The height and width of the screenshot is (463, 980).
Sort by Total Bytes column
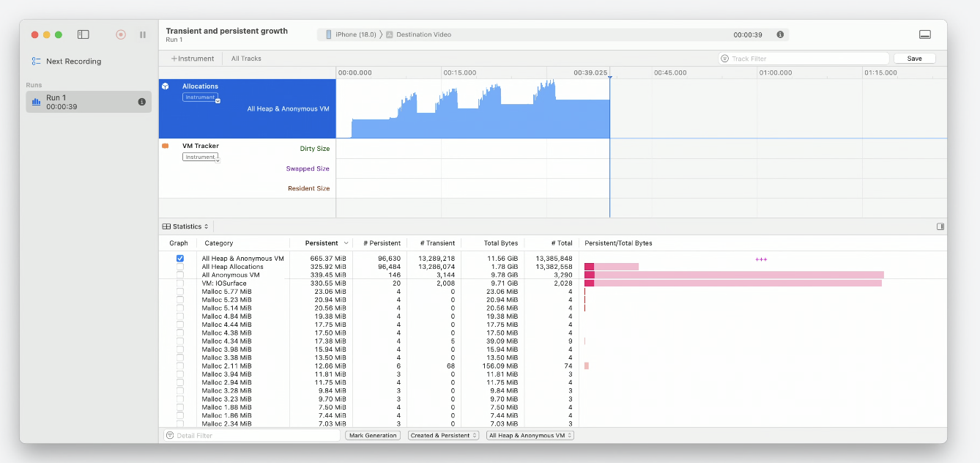click(501, 243)
